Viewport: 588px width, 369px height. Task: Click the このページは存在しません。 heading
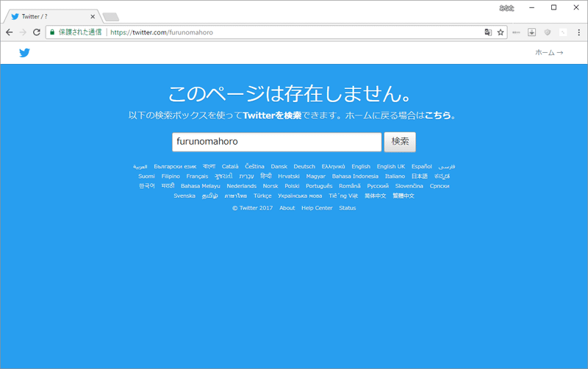[290, 94]
